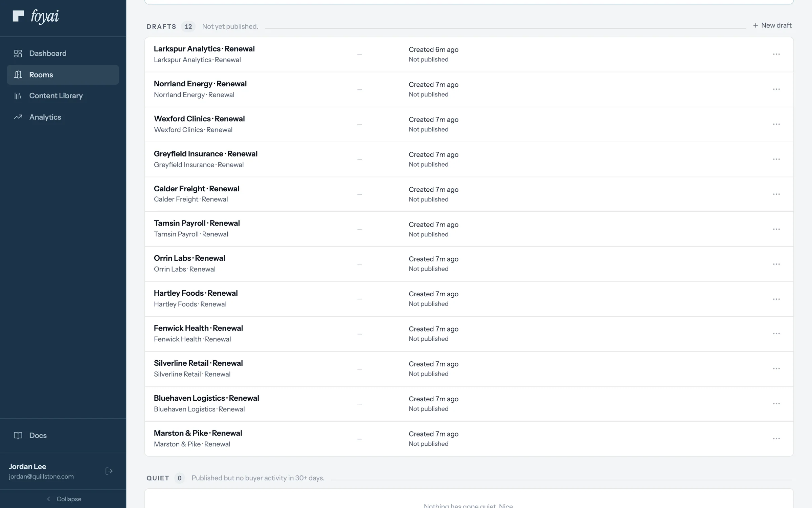Show options menu for Marston & Pike
This screenshot has height=508, width=812.
coord(776,439)
